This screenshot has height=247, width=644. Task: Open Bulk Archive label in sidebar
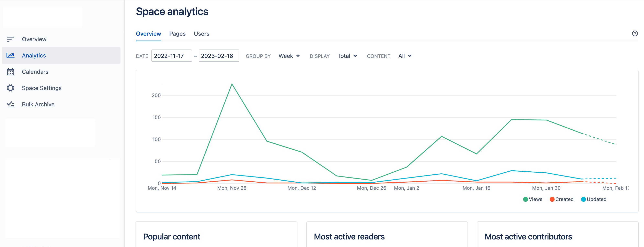click(x=38, y=104)
